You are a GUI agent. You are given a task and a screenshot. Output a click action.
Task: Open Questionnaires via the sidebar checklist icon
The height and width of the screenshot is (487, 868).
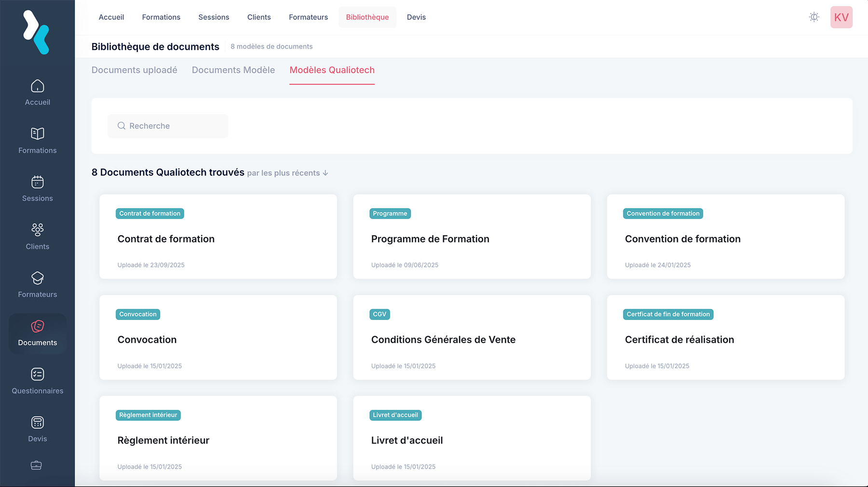(37, 375)
